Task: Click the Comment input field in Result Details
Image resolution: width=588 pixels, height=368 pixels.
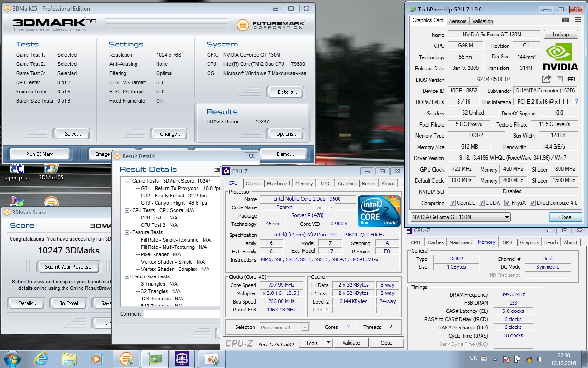Action: [x=182, y=314]
